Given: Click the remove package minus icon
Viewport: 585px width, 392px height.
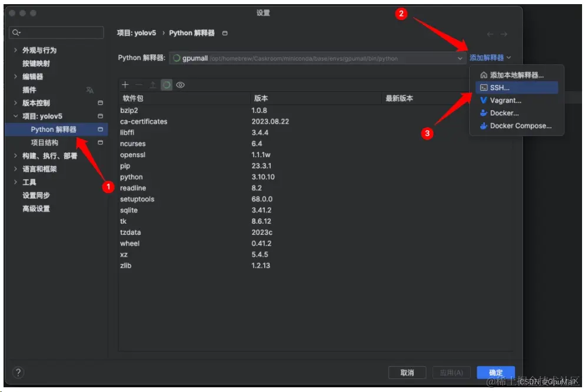Looking at the screenshot, I should (139, 85).
